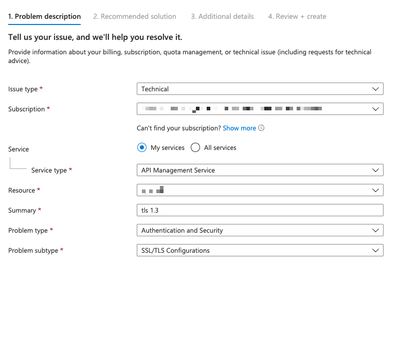
Task: Click the Resource label
Action: (x=21, y=190)
